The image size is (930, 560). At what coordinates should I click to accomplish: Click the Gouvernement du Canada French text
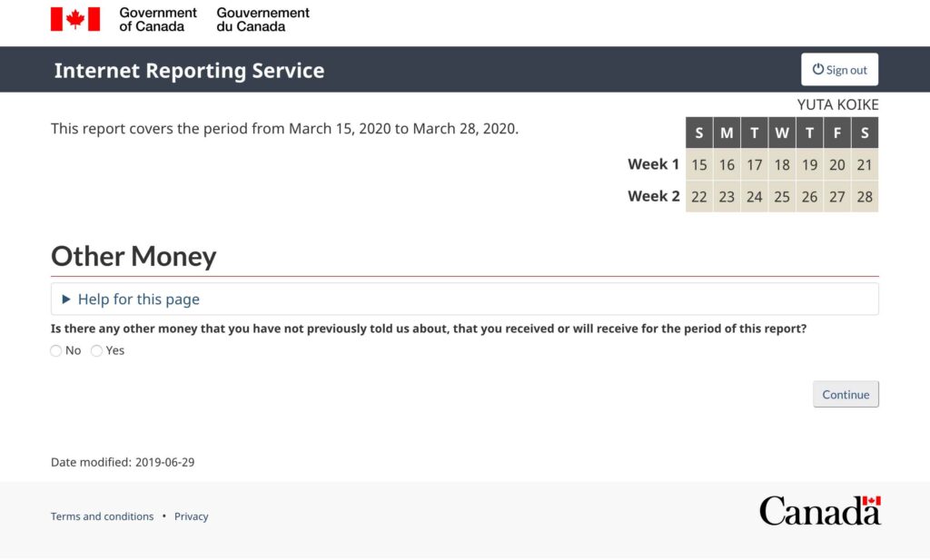click(262, 19)
